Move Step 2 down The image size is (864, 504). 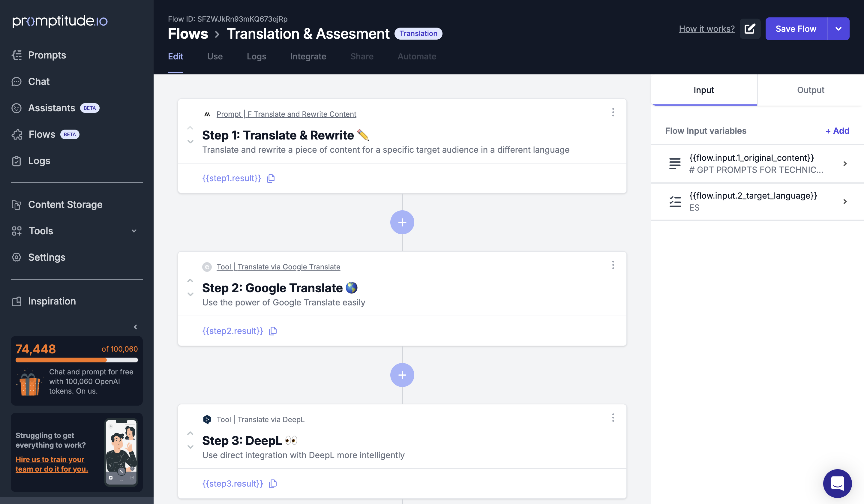(190, 294)
